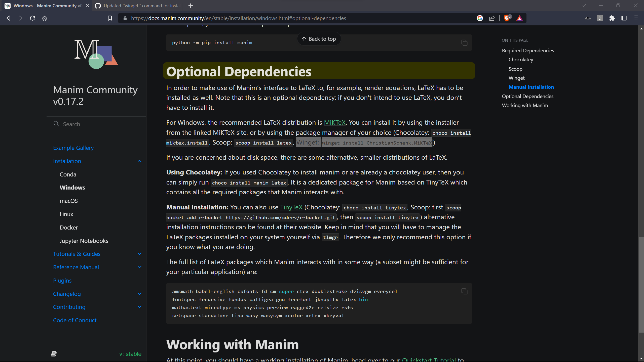Open the browser home page icon
644x362 pixels.
point(45,18)
